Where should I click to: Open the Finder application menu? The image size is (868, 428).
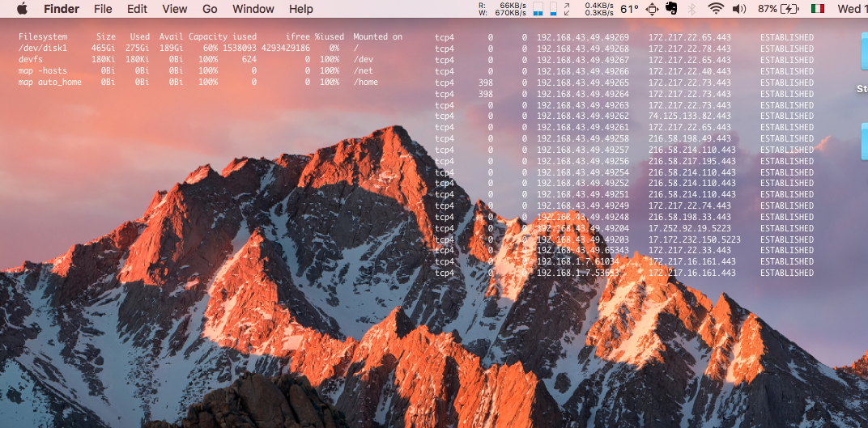pyautogui.click(x=62, y=9)
